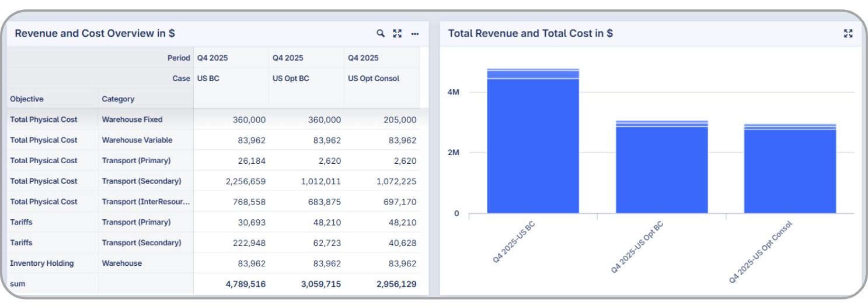Click the 2,256,659 Transport Secondary value
Viewport: 868px width, 306px height.
tap(245, 181)
